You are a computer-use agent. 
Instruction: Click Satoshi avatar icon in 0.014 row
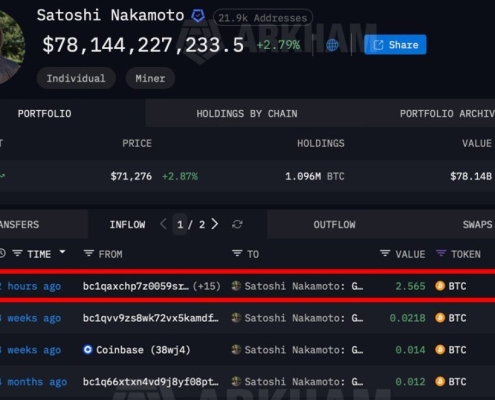pyautogui.click(x=236, y=349)
